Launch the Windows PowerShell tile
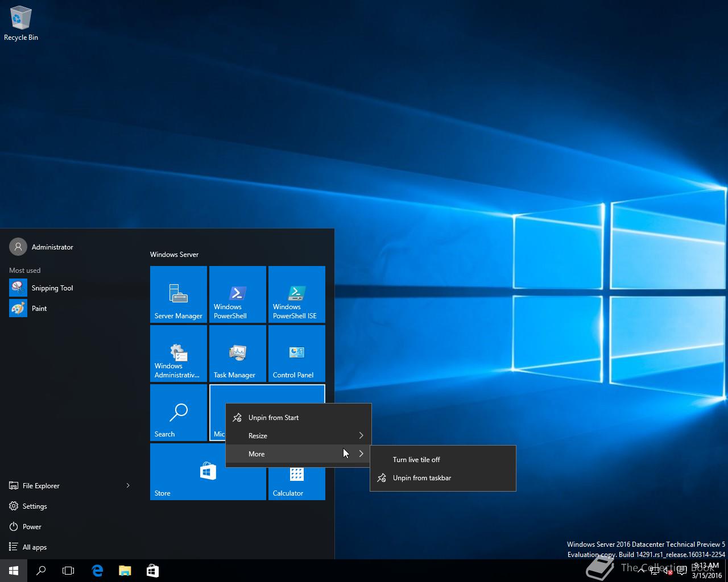 [x=238, y=294]
